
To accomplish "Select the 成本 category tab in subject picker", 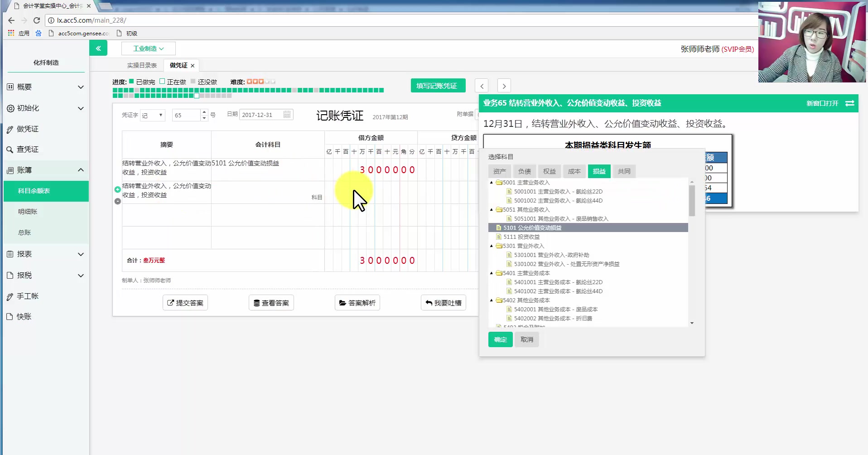I will (x=574, y=171).
